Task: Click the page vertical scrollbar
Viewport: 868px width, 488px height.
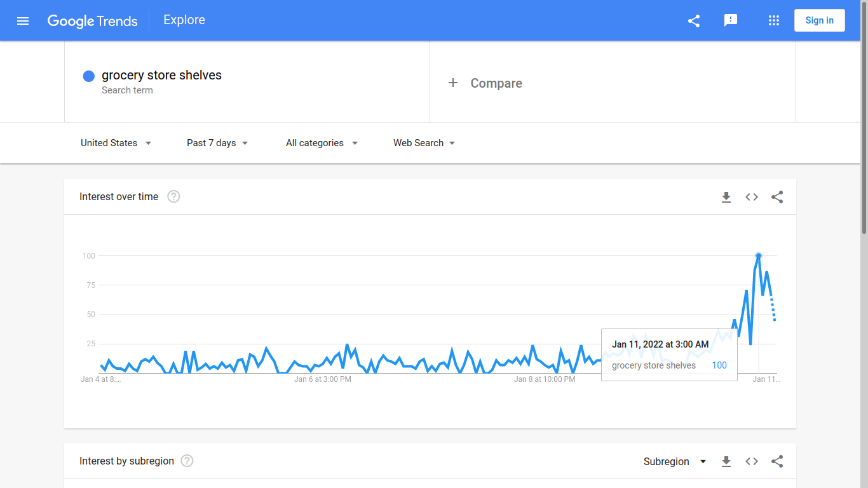Action: 864,118
